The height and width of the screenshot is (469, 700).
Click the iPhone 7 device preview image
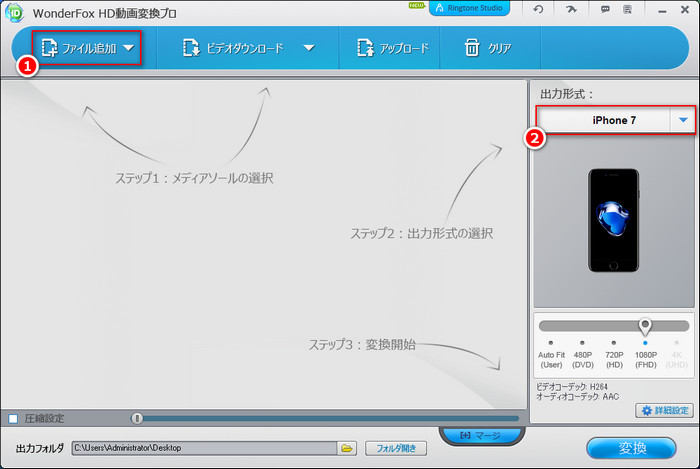(614, 218)
